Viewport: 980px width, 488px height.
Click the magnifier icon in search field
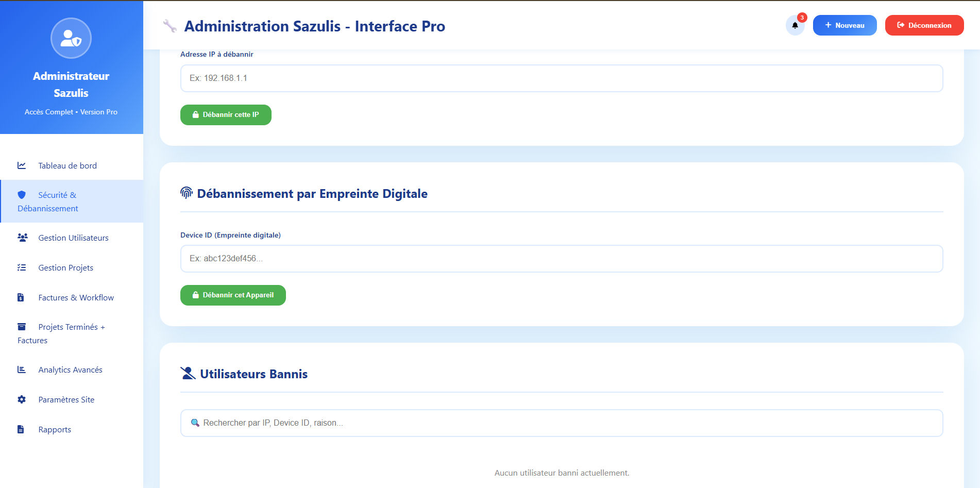195,423
